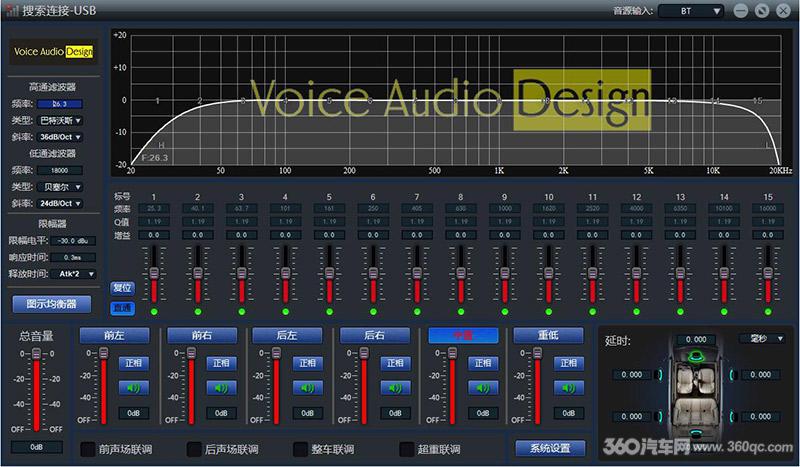
Task: Click EQ band 9 frequency field 1000
Action: 505,208
